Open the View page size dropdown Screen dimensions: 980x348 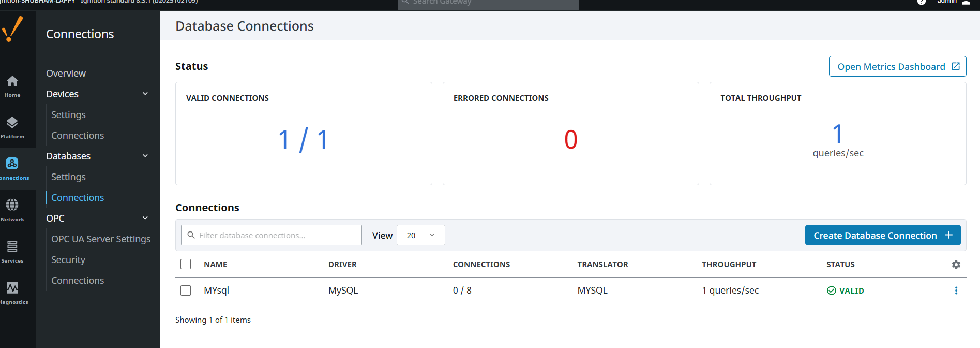click(x=420, y=235)
